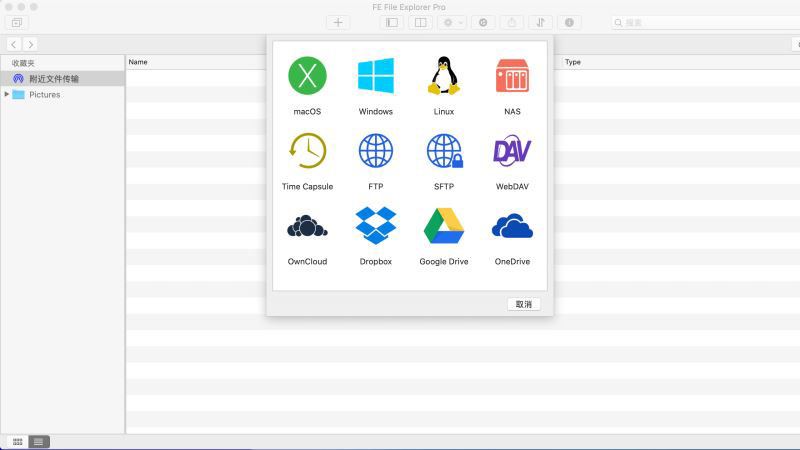Sort by the Type column header

[x=572, y=62]
